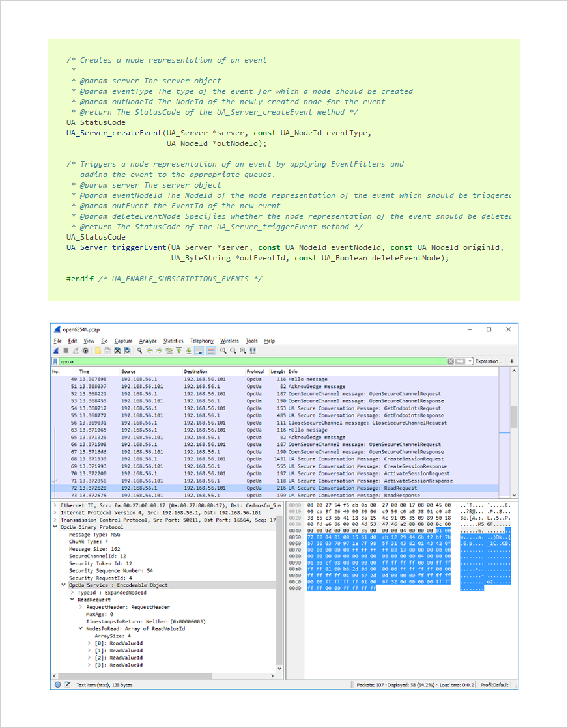Expand the RequestHeader node
This screenshot has height=728, width=568.
click(x=81, y=607)
